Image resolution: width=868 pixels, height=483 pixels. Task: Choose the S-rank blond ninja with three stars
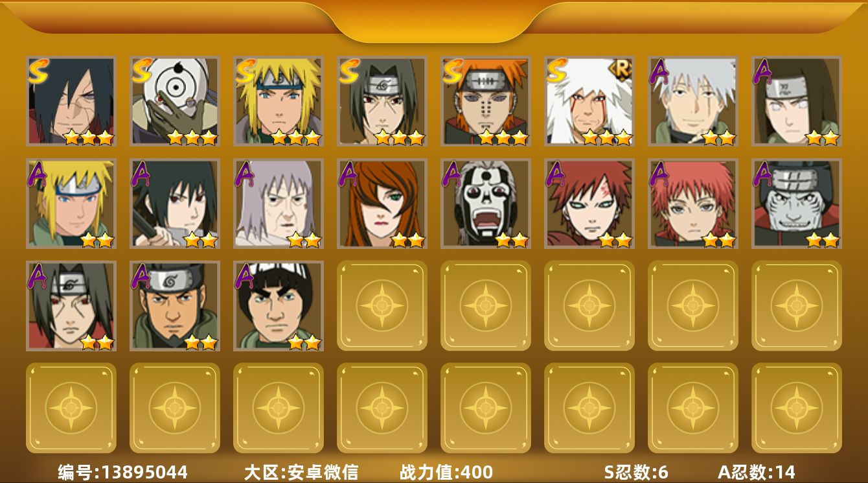point(279,101)
